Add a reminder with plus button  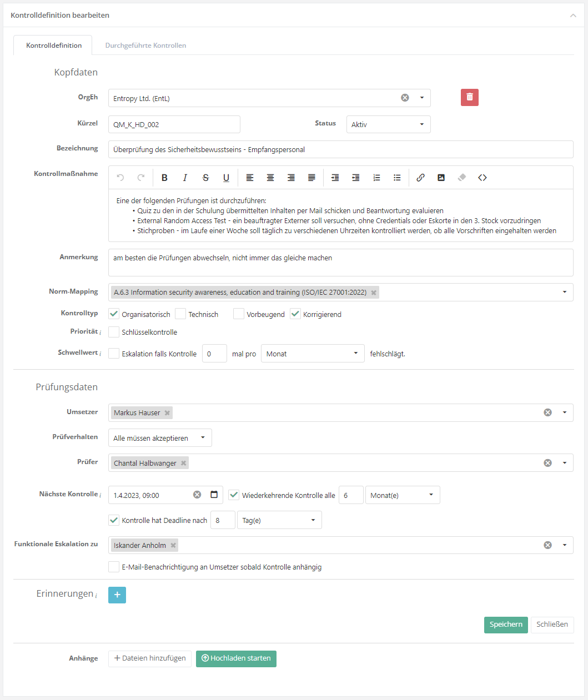point(117,595)
